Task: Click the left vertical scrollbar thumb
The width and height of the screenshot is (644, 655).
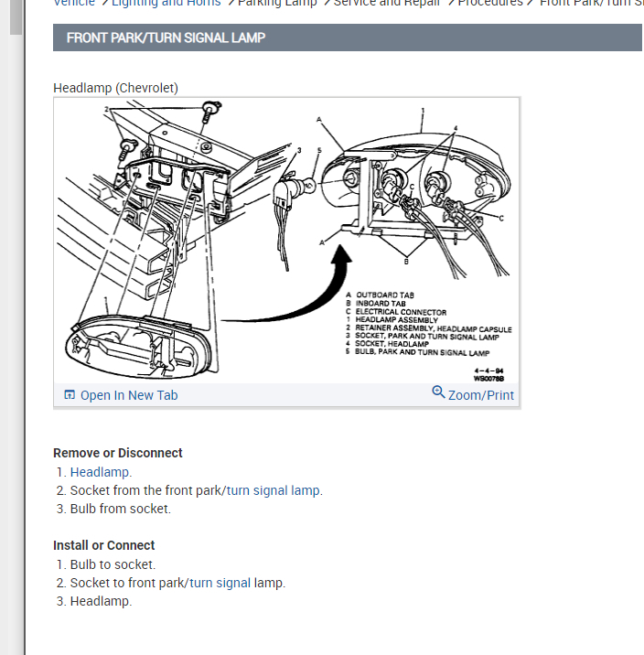Action: tap(16, 16)
